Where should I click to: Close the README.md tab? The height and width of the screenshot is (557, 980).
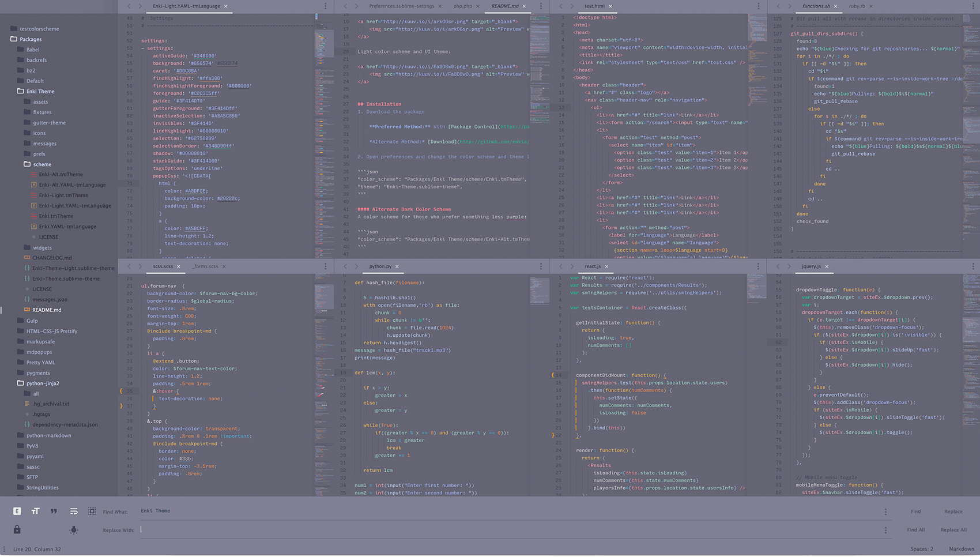pyautogui.click(x=524, y=6)
